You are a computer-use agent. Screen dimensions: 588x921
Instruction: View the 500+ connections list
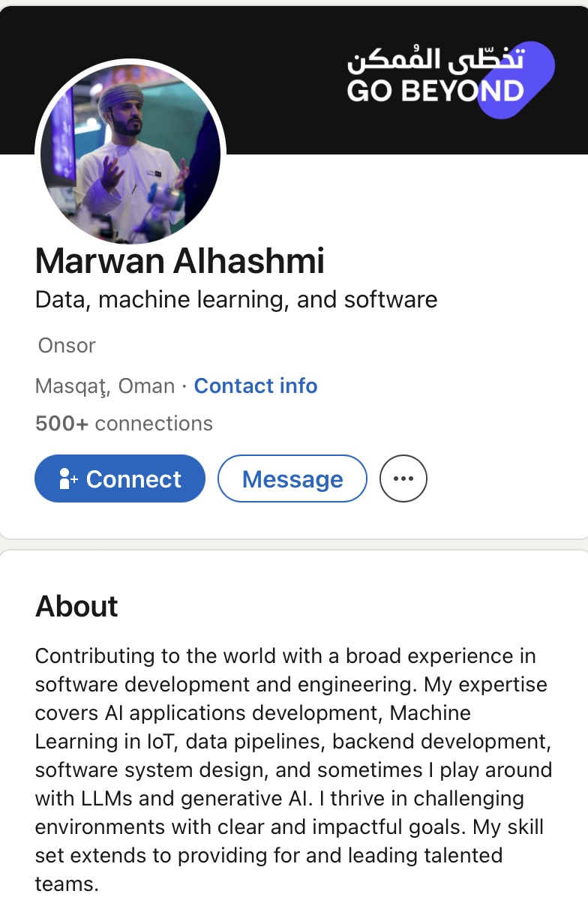click(x=124, y=424)
